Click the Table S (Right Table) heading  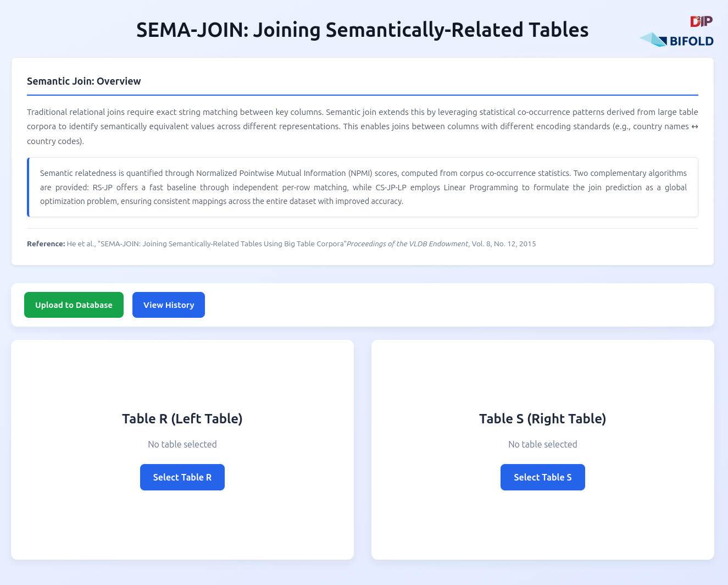[542, 418]
